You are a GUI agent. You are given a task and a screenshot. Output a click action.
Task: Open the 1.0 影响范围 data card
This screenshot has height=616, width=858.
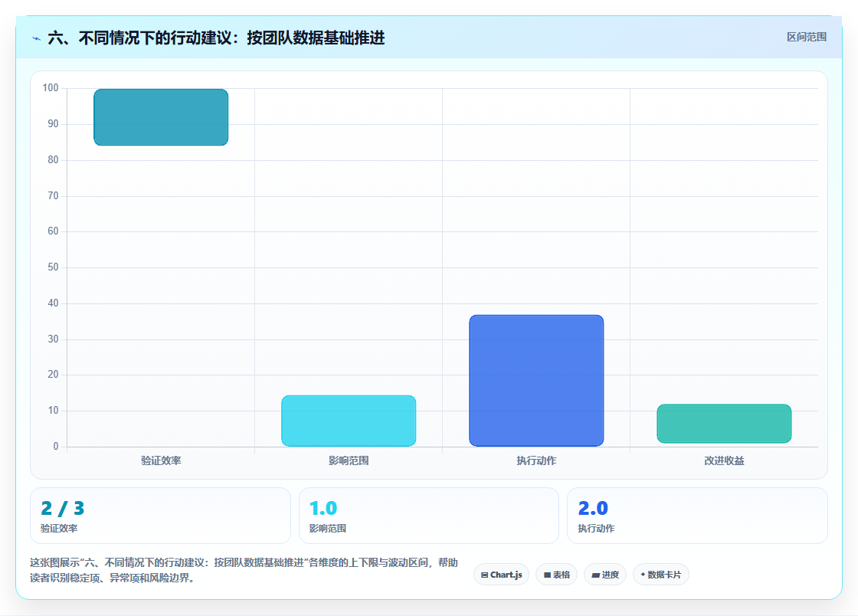(428, 516)
